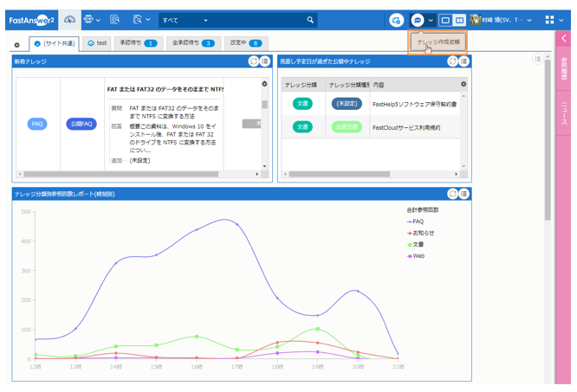The height and width of the screenshot is (392, 577).
Task: Refresh the ナレッジ分類別参照回数レポート chart
Action: tap(452, 194)
